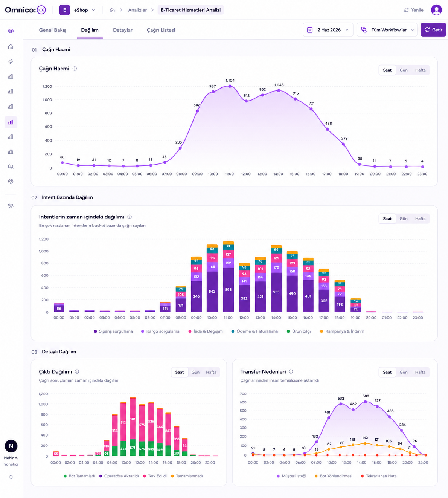
Task: Click the Omnico CX logo
Action: (25, 10)
